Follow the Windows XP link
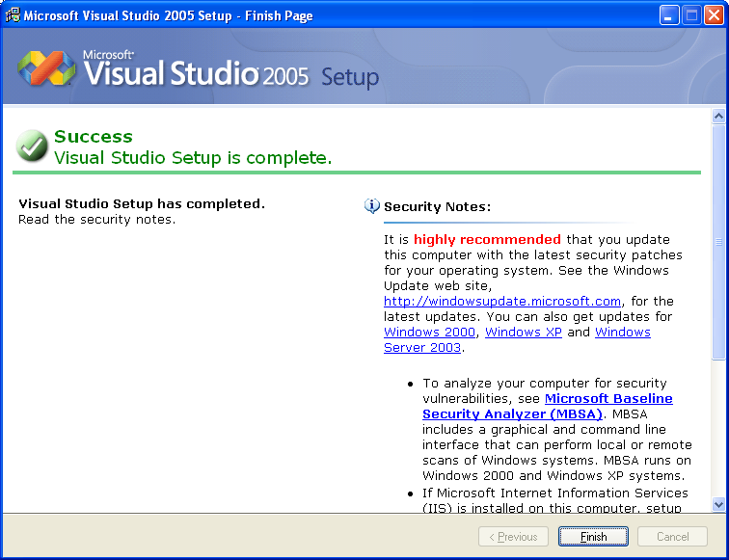 524,333
